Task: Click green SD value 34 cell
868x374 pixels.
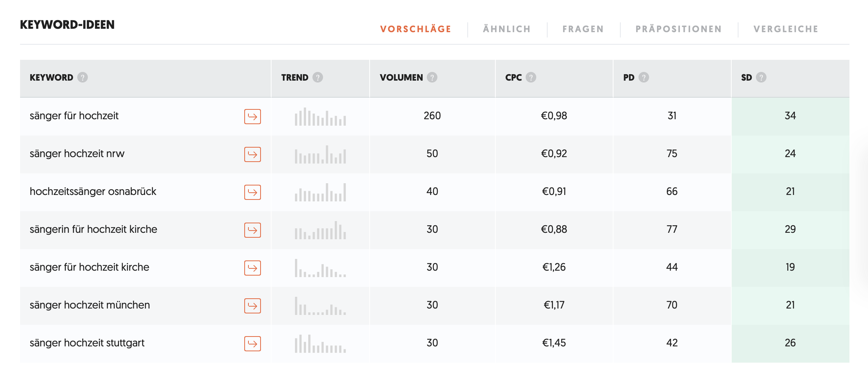Action: pos(790,116)
